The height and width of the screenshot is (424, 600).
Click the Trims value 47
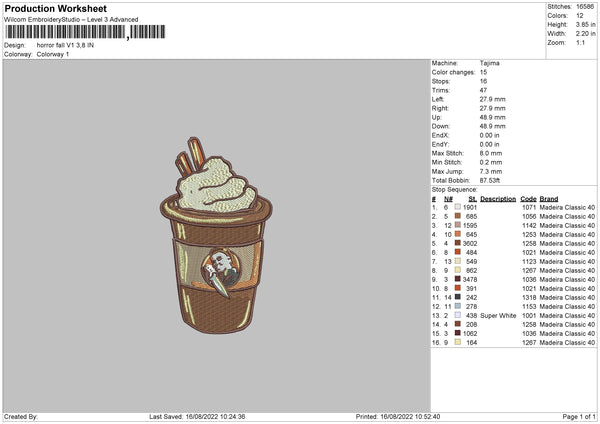click(x=483, y=90)
